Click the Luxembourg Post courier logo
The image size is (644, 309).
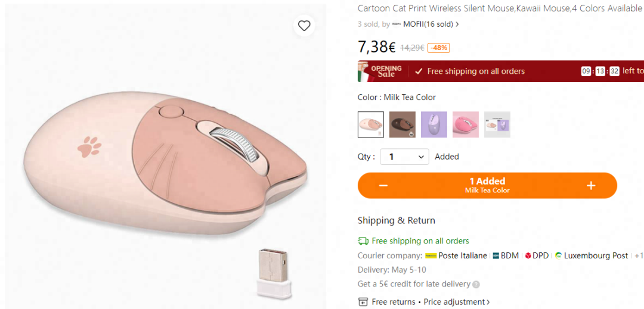click(559, 255)
